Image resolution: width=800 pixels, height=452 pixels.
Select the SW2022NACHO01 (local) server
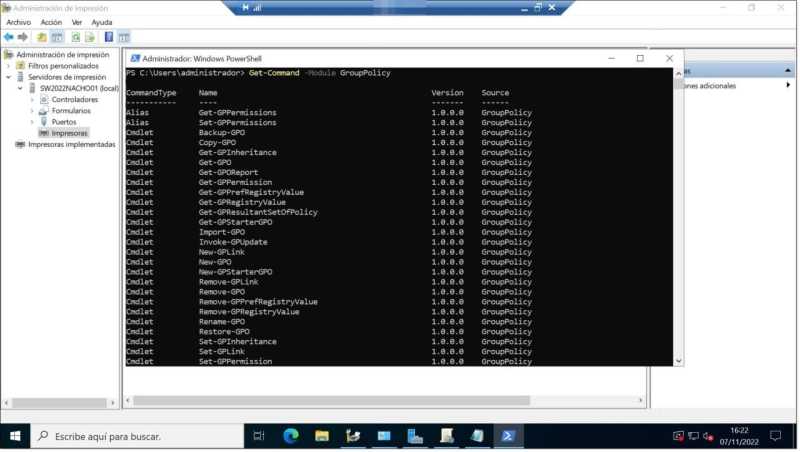(79, 88)
